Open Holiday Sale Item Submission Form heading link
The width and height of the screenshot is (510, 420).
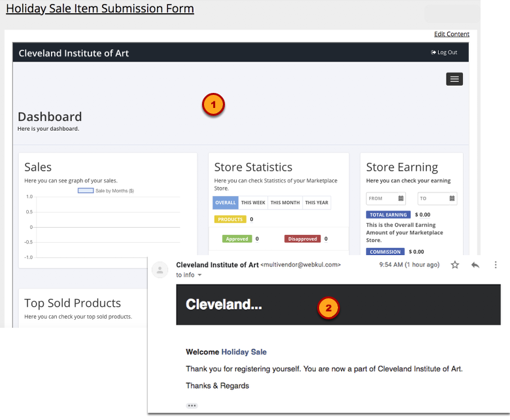[100, 9]
